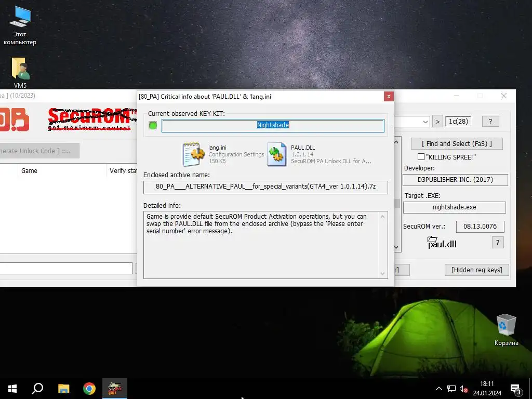The image size is (532, 399).
Task: Click the Nightshade KEY KIT field
Action: (x=273, y=125)
